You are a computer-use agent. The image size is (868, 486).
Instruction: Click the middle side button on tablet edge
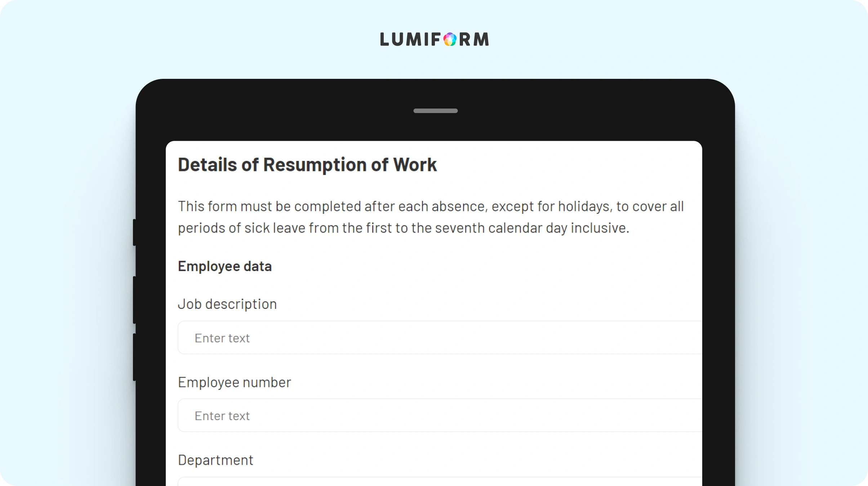point(134,300)
